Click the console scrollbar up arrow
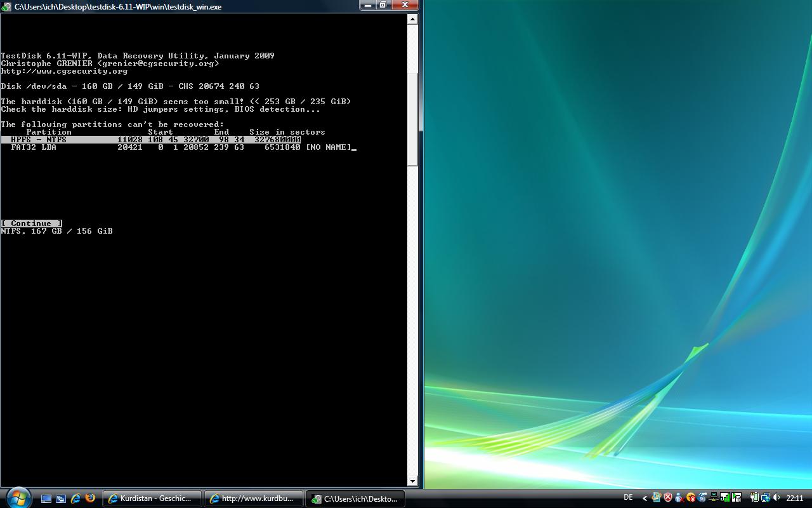812x508 pixels. click(x=412, y=19)
